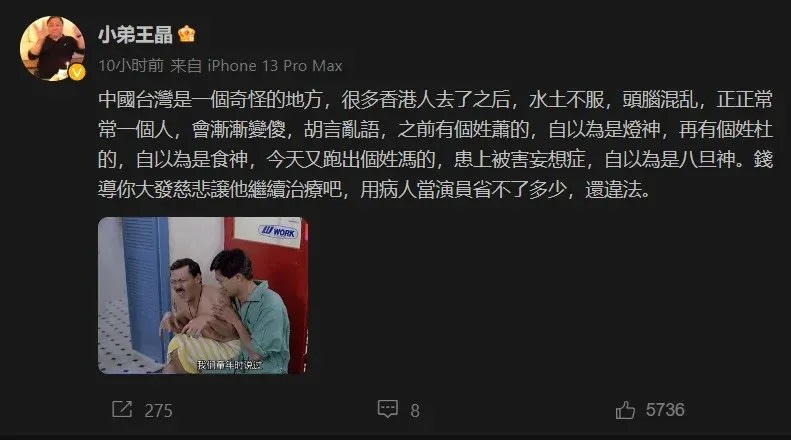Open the 10小时前 timestamp
Image resolution: width=791 pixels, height=440 pixels.
click(x=131, y=66)
